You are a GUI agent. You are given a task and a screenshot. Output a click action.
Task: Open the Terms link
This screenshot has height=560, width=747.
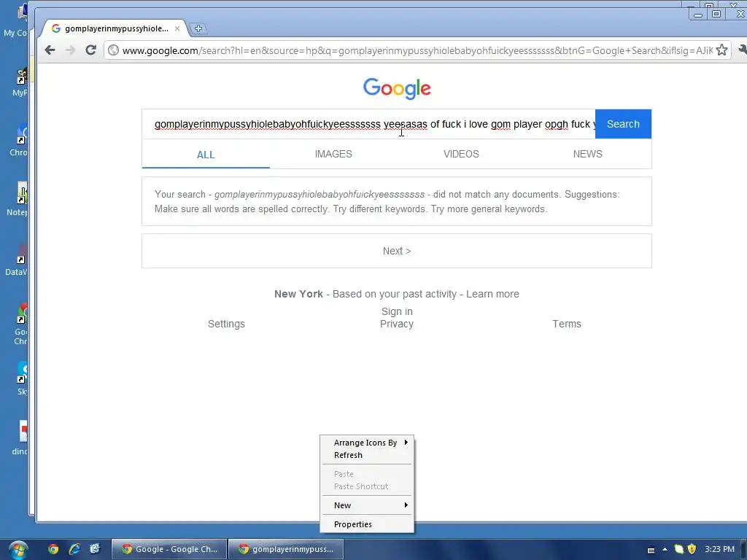(567, 324)
